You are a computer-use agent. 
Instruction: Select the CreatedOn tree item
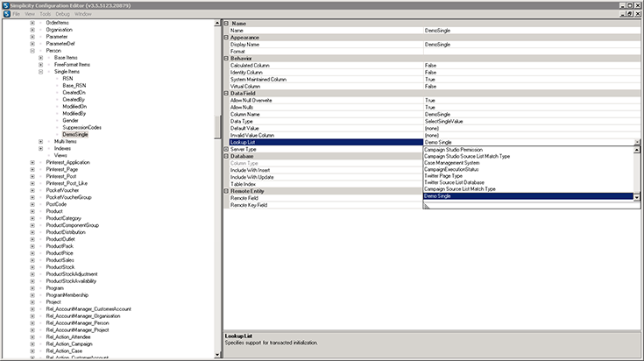click(74, 92)
